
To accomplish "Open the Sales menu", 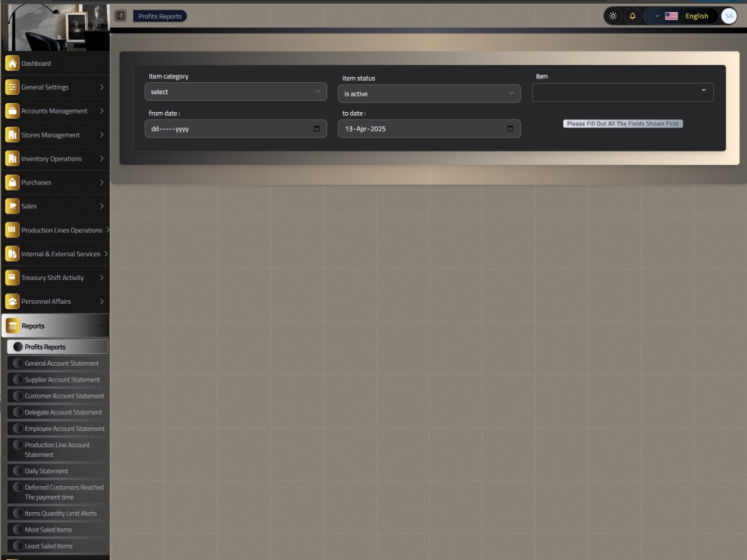I will (x=55, y=206).
